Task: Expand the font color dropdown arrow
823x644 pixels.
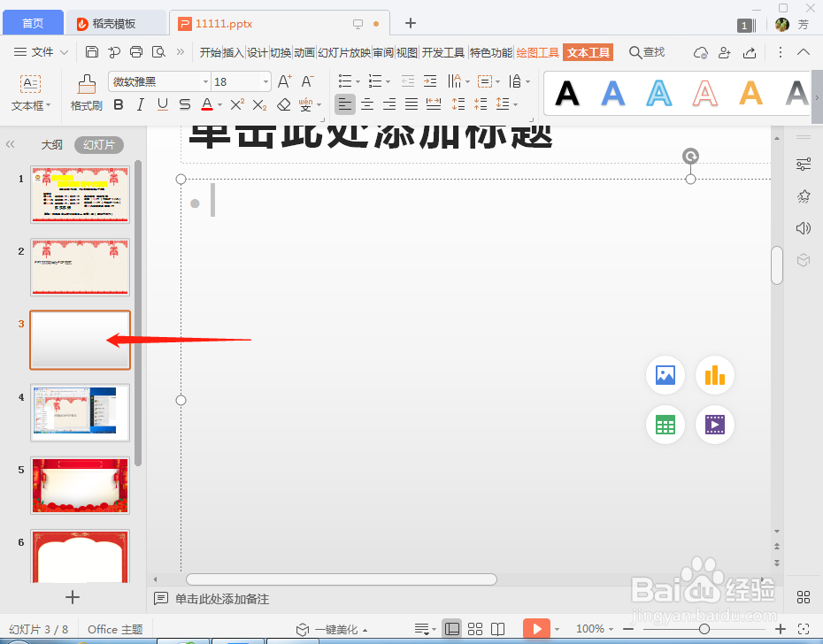Action: tap(219, 104)
